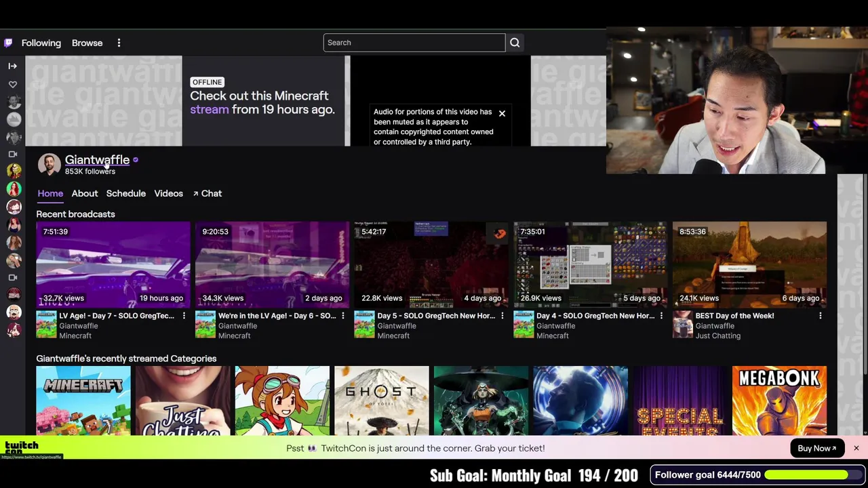The width and height of the screenshot is (868, 488).
Task: Switch to the About tab
Action: [85, 193]
